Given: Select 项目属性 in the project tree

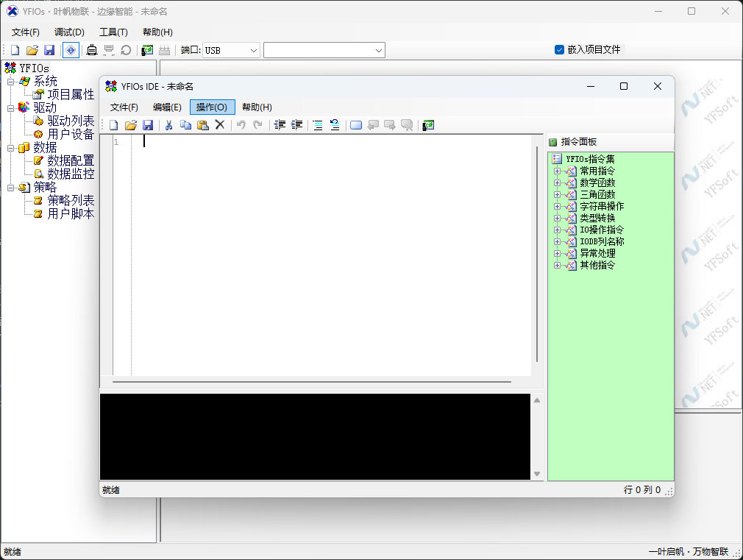Looking at the screenshot, I should click(71, 95).
